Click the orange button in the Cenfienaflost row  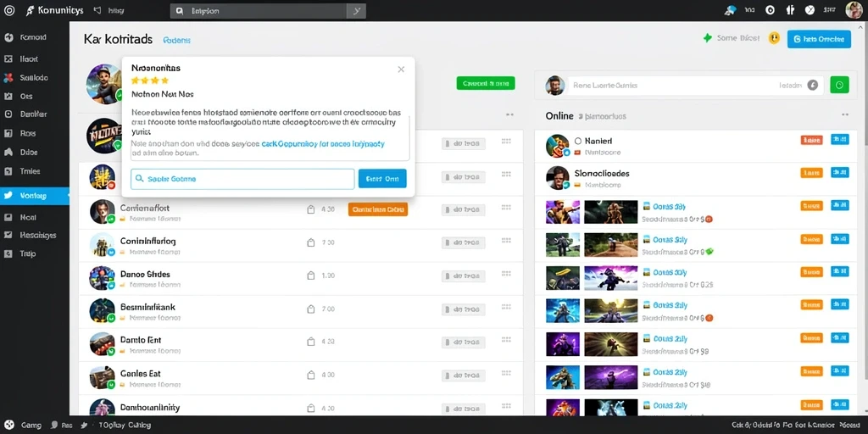378,209
